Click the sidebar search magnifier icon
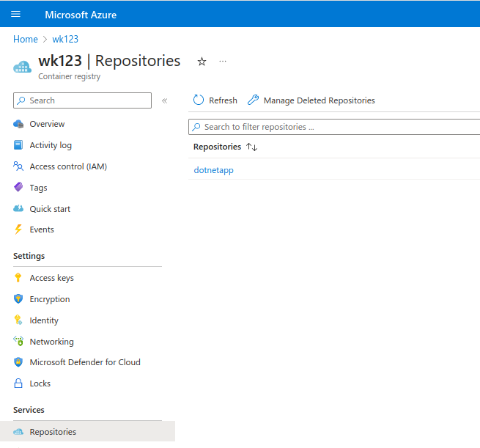 pyautogui.click(x=21, y=100)
